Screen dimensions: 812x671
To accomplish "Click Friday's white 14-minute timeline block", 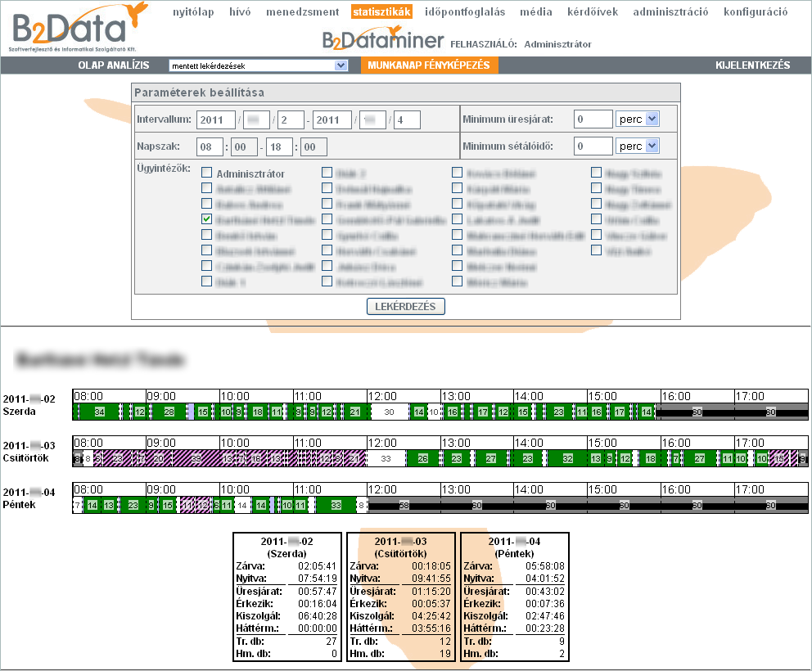I will click(x=241, y=506).
